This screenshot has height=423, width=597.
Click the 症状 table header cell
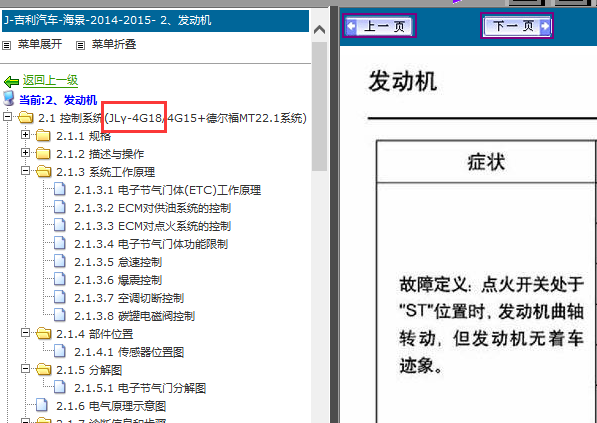pyautogui.click(x=486, y=162)
